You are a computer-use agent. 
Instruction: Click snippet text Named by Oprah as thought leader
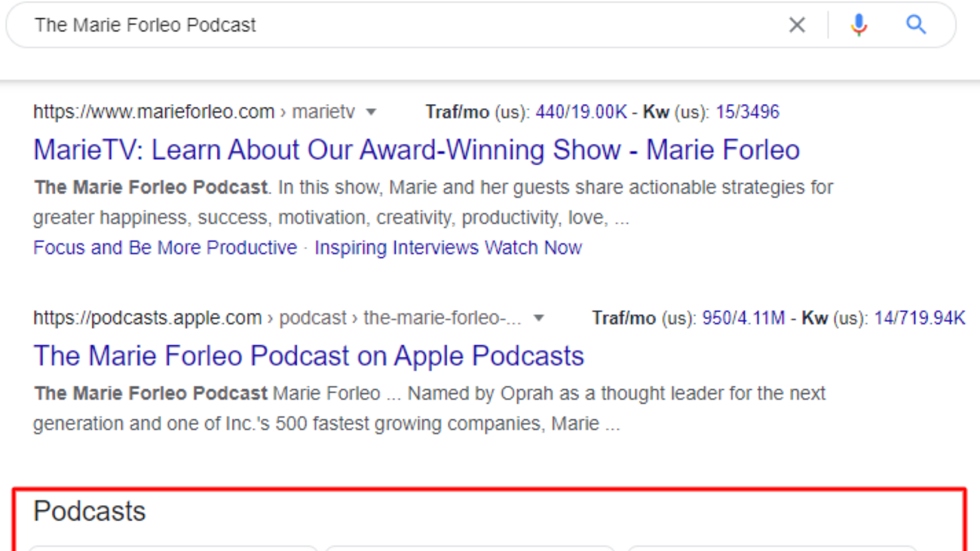(616, 393)
